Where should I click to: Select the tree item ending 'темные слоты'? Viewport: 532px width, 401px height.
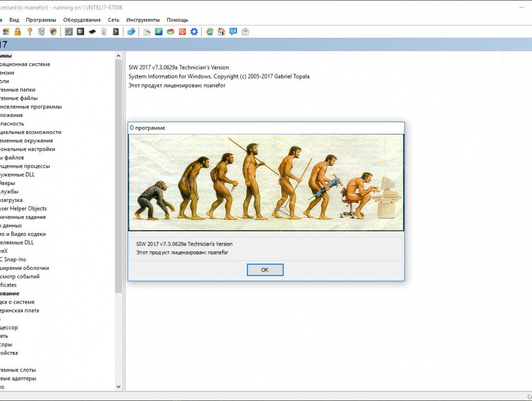[x=18, y=370]
